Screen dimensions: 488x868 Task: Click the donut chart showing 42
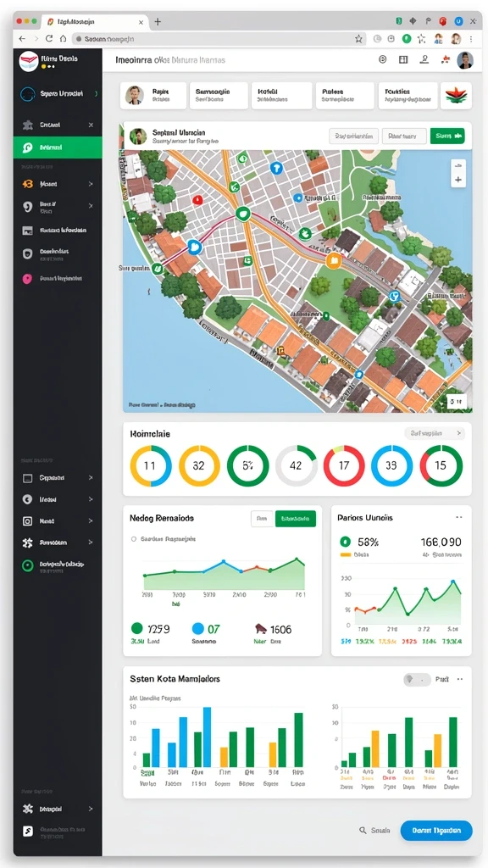pyautogui.click(x=296, y=465)
